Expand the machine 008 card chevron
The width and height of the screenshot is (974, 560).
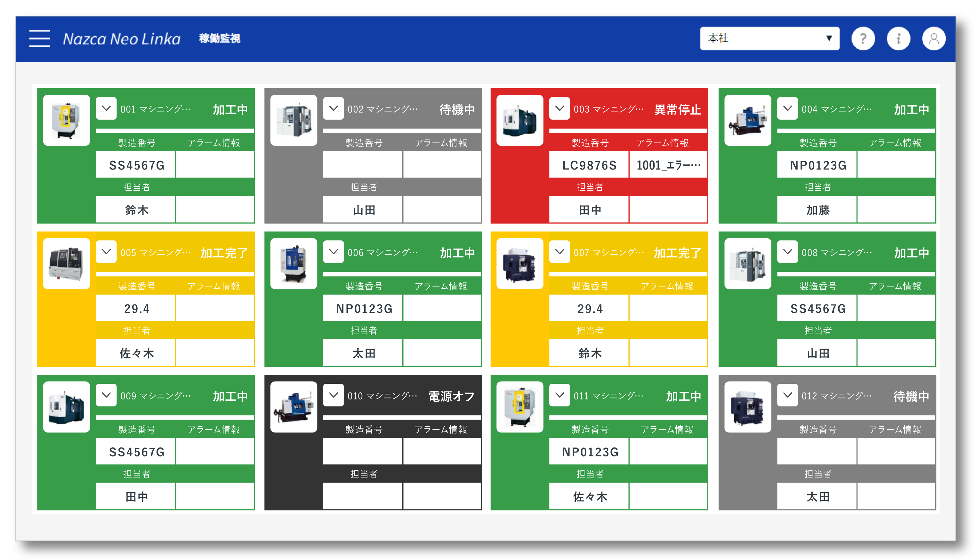(x=787, y=252)
